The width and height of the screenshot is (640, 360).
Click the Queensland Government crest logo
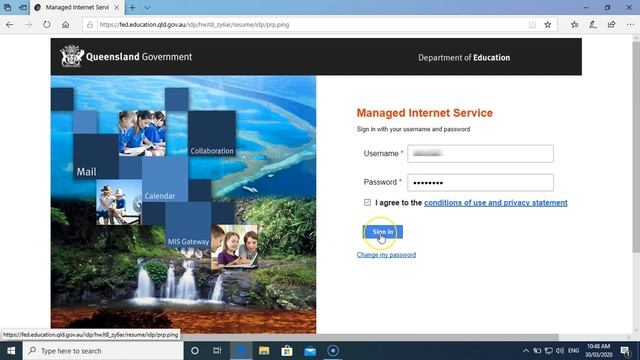coord(72,56)
